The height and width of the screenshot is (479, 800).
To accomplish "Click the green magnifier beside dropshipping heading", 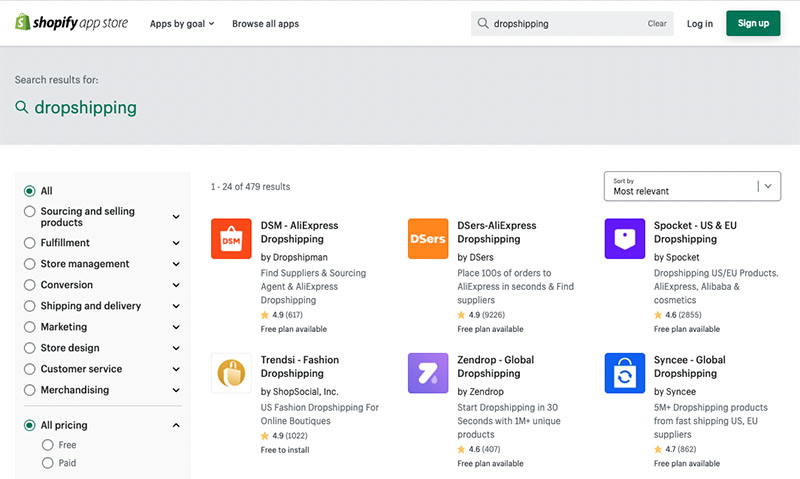I will [21, 107].
